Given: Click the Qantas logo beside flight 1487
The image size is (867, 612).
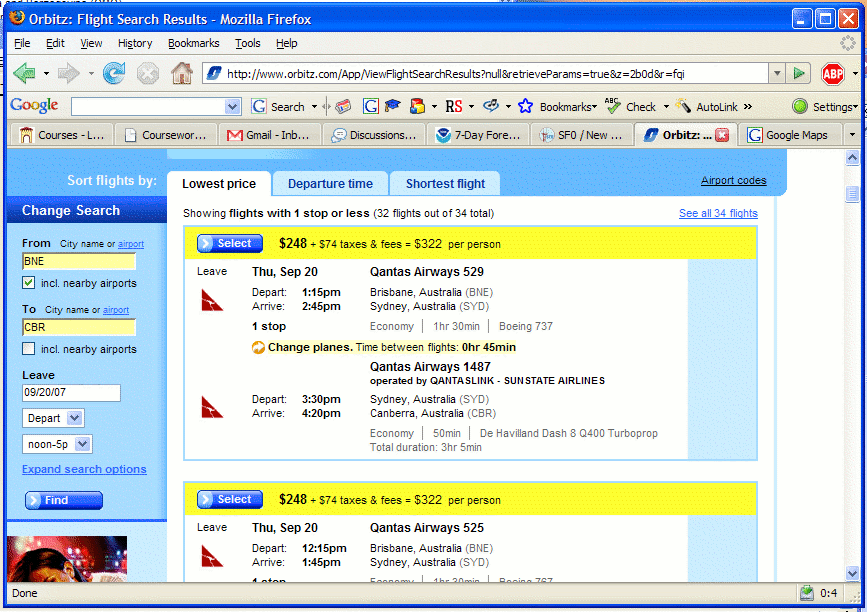Looking at the screenshot, I should (212, 407).
